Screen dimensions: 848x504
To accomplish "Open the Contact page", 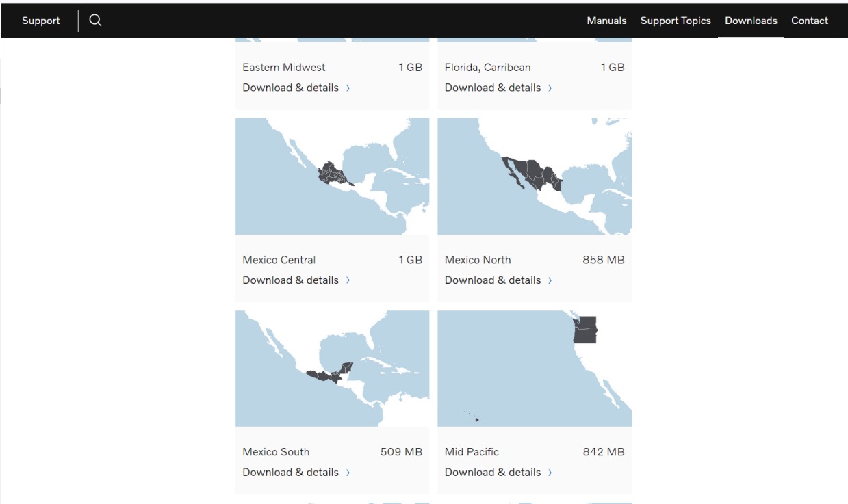I will click(810, 21).
